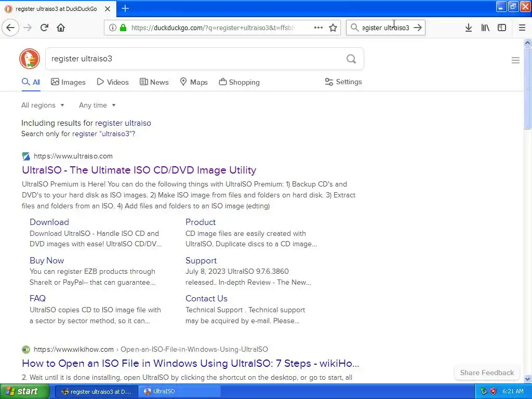
Task: Toggle the sidebar view icon
Action: (x=502, y=28)
